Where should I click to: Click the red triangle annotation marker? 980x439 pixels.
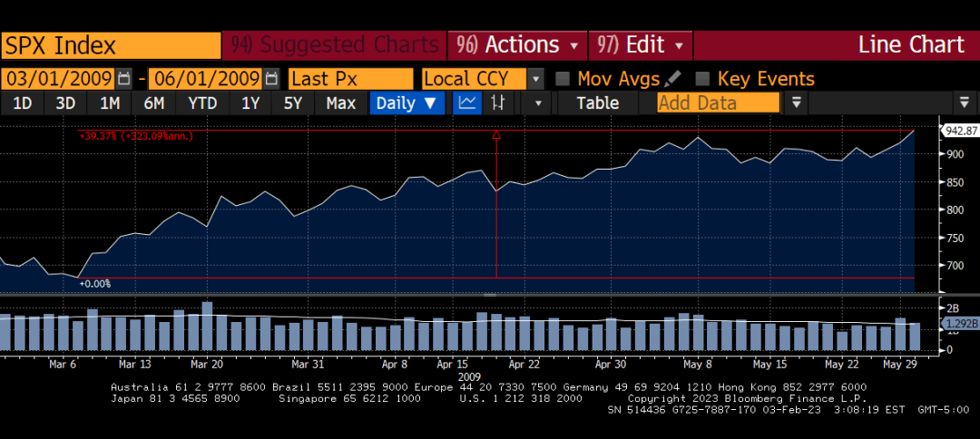[x=496, y=136]
